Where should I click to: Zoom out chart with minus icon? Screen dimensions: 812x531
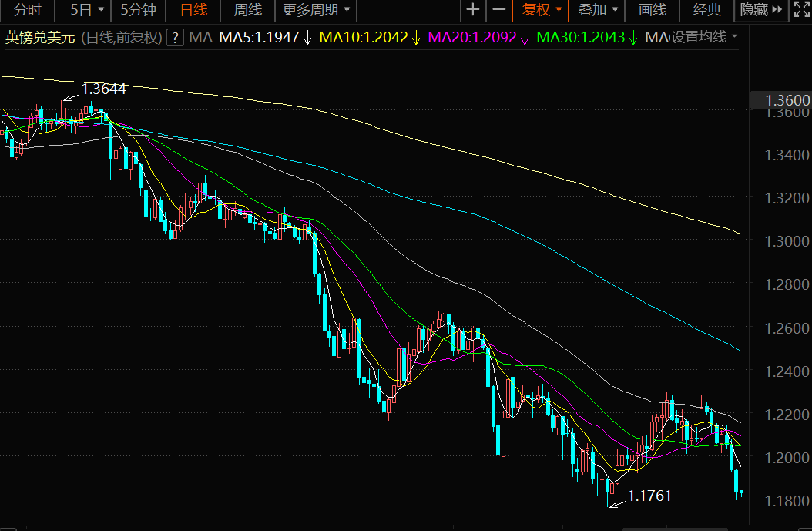[x=498, y=10]
